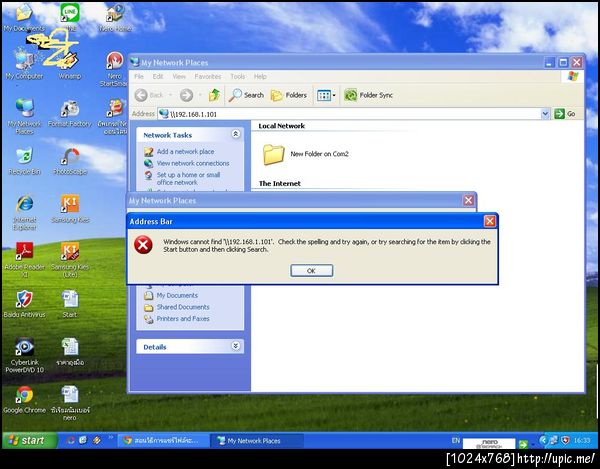
Task: Click Set up a home or small office network
Action: click(x=188, y=179)
